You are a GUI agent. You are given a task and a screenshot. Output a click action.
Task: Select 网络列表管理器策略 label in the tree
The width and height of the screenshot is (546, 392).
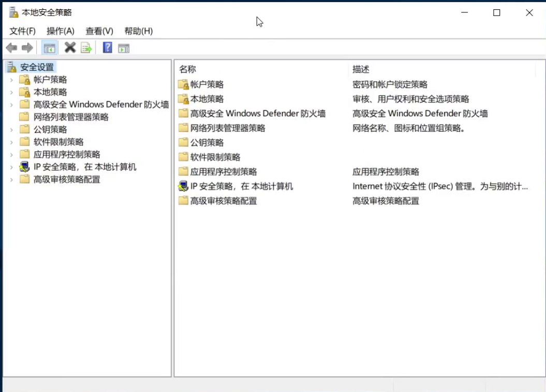click(x=71, y=117)
